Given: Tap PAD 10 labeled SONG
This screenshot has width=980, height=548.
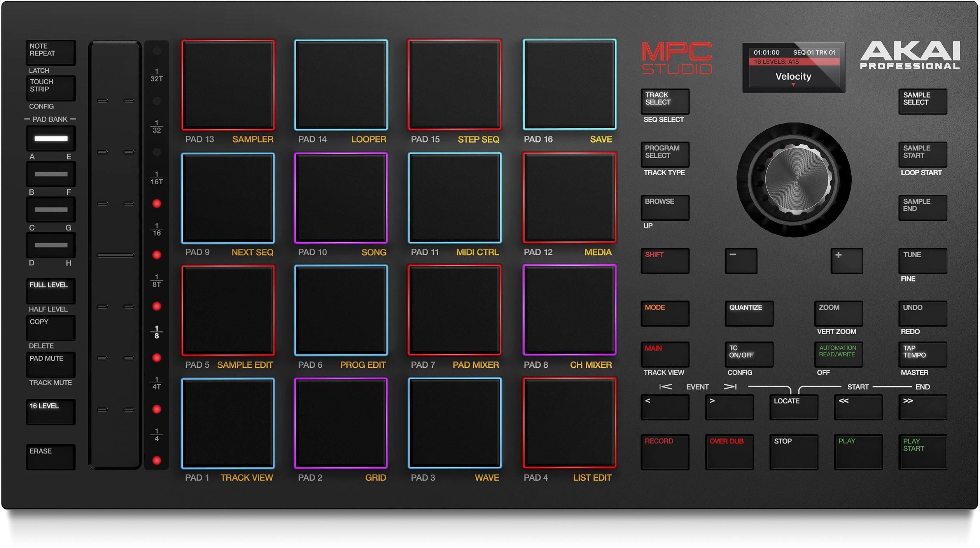Looking at the screenshot, I should coord(341,198).
